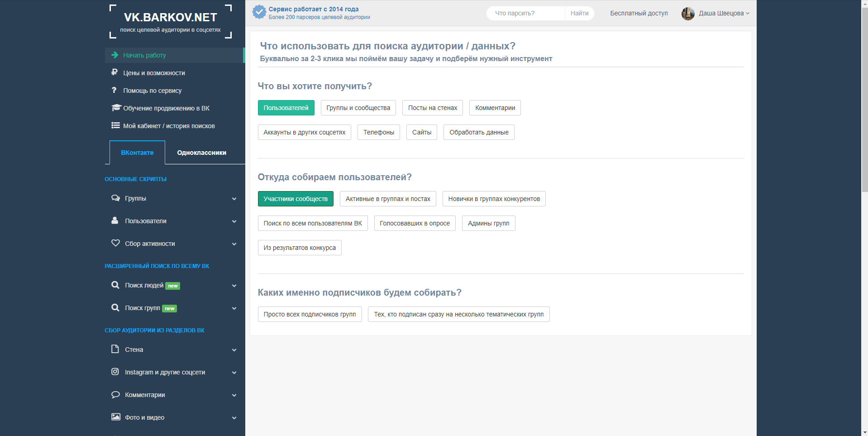
Task: Expand the Комментарии sidebar chevron
Action: click(x=234, y=395)
